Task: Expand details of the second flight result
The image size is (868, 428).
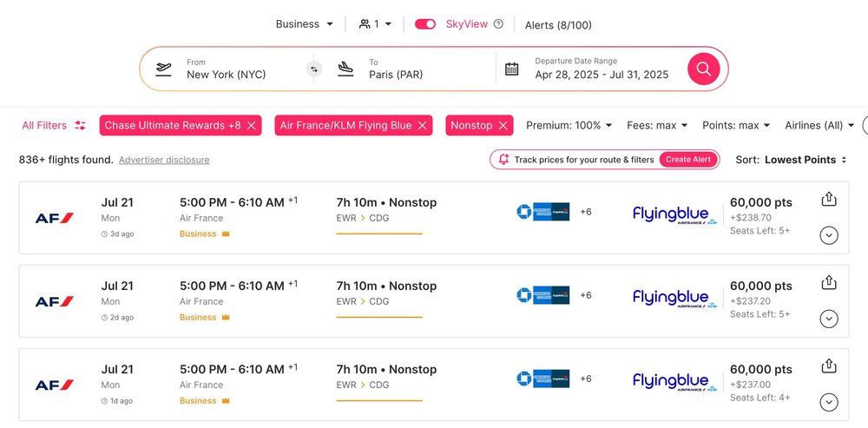Action: (829, 319)
